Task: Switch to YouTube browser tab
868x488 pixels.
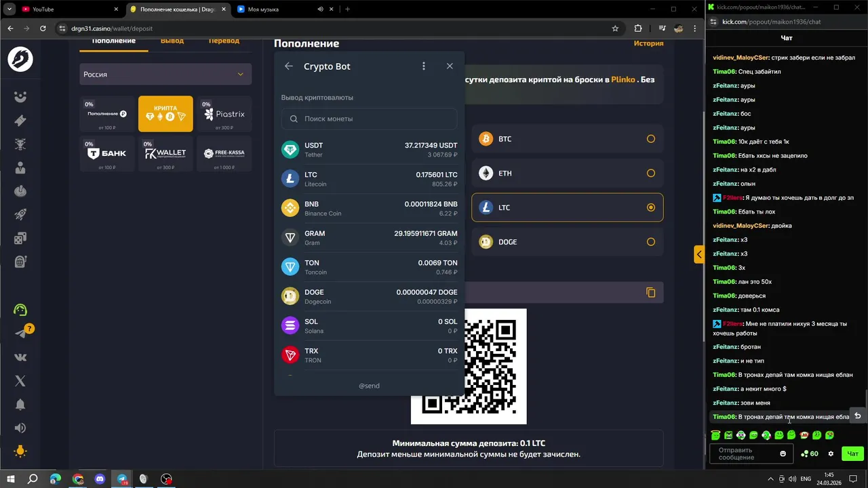Action: 71,9
